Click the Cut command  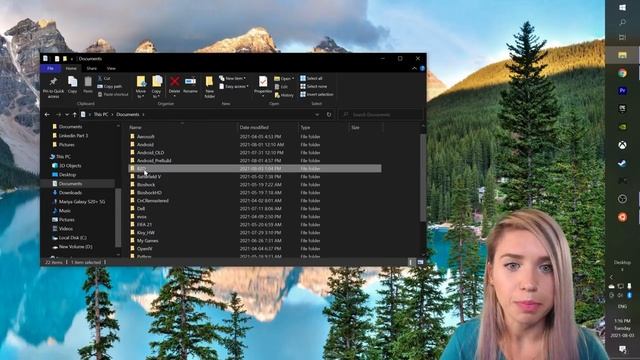tap(104, 78)
